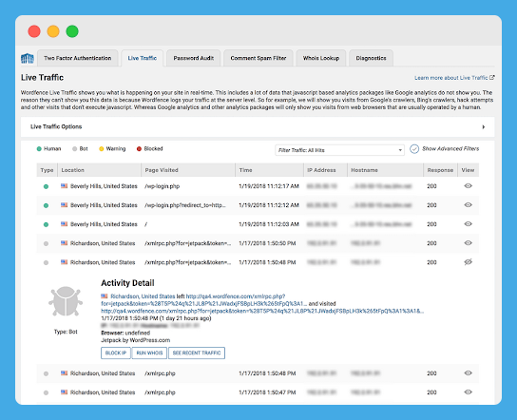
Task: Click the yellow macOS minimize button
Action: point(53,31)
